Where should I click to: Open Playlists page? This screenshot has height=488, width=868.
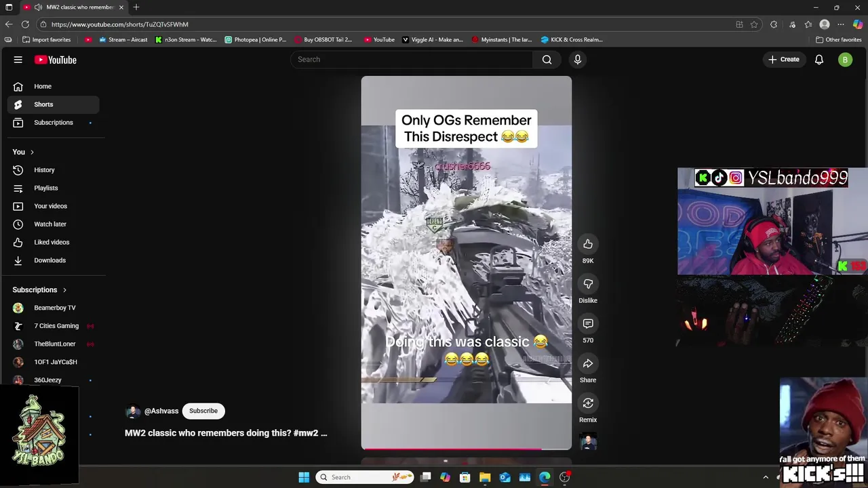(53, 188)
